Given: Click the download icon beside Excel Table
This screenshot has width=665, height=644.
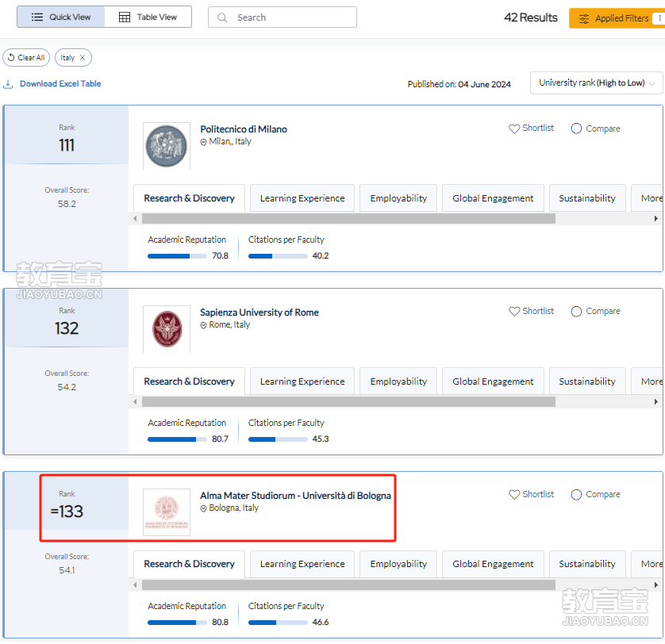Looking at the screenshot, I should (8, 84).
